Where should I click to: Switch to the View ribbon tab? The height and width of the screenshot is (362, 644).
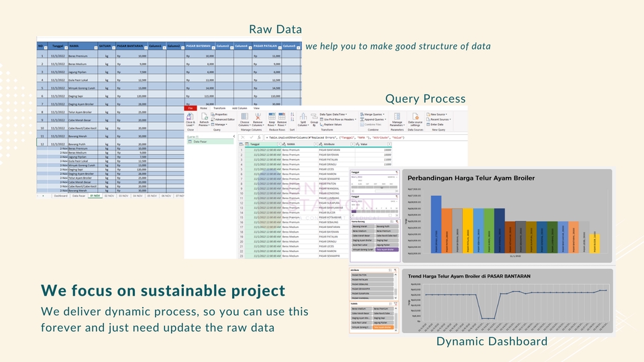pos(256,109)
